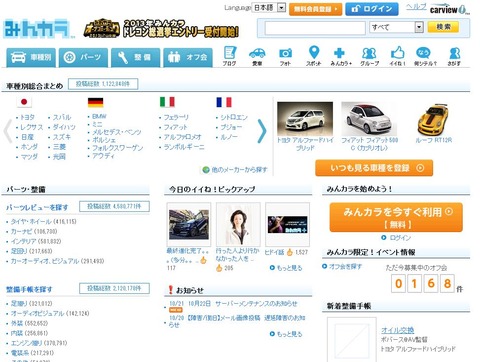
Task: Click the Italy flag icon
Action: pos(167,102)
